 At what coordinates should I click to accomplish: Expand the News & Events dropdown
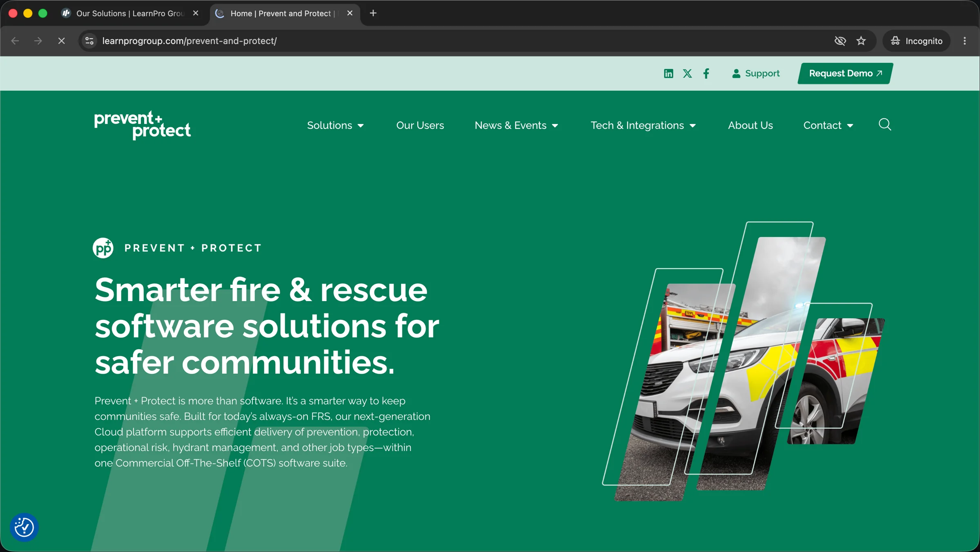pyautogui.click(x=517, y=125)
